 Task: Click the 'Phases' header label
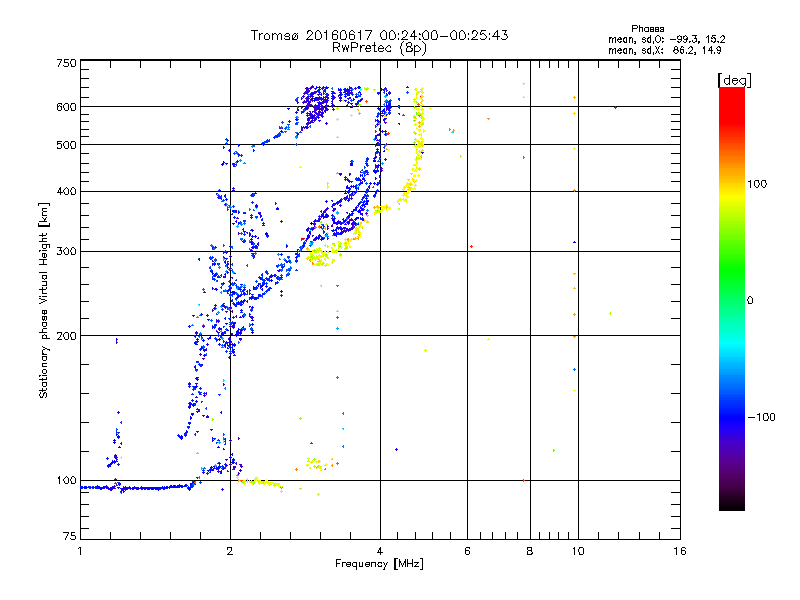[647, 29]
